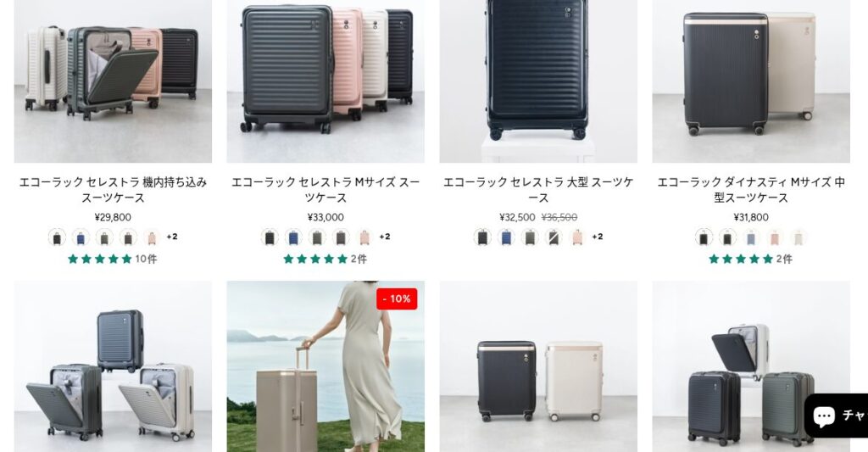Open Dynasty M size black and beige product image
The height and width of the screenshot is (452, 868).
pyautogui.click(x=751, y=81)
